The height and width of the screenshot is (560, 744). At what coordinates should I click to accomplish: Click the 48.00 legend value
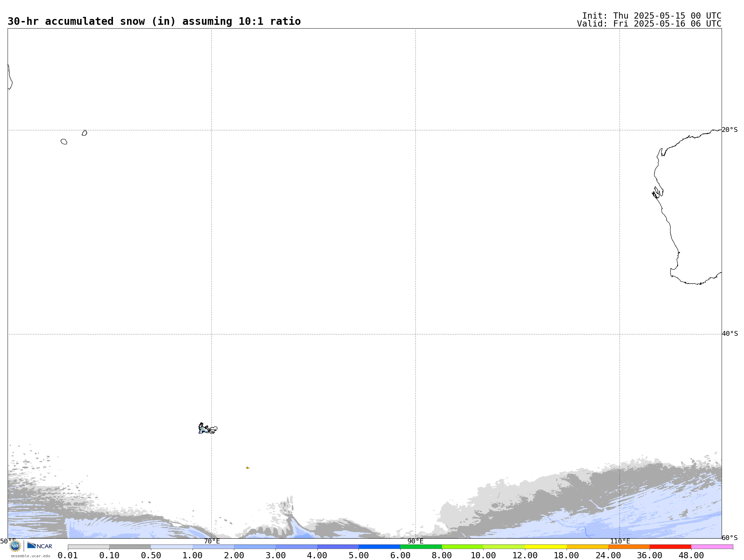pyautogui.click(x=691, y=556)
